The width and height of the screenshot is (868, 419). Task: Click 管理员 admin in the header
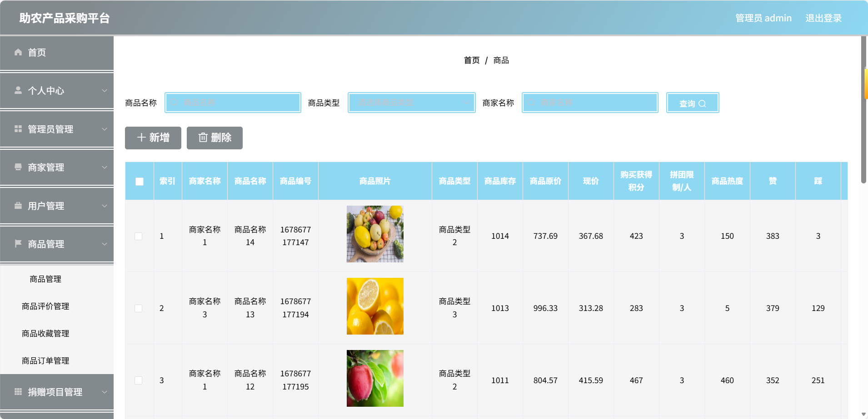pos(763,18)
